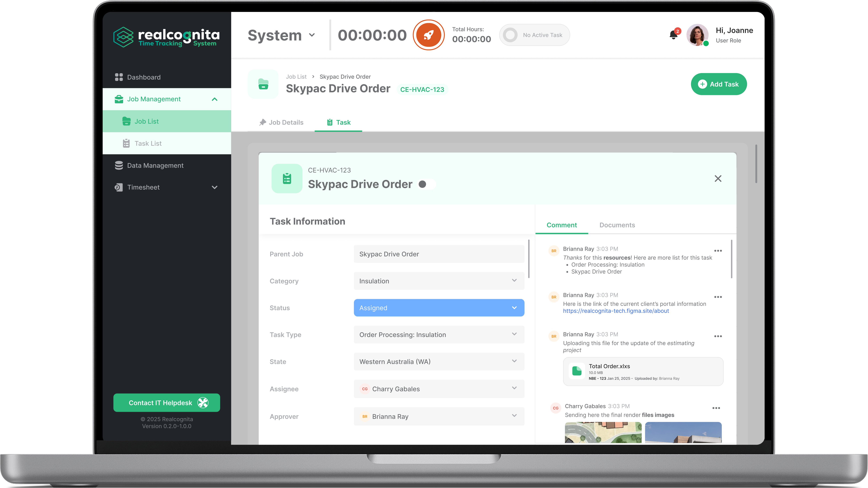Click Job List breadcrumb link

[x=296, y=77]
